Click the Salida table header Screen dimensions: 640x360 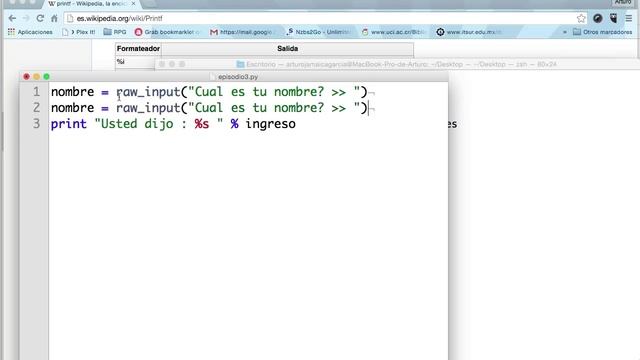click(x=287, y=49)
